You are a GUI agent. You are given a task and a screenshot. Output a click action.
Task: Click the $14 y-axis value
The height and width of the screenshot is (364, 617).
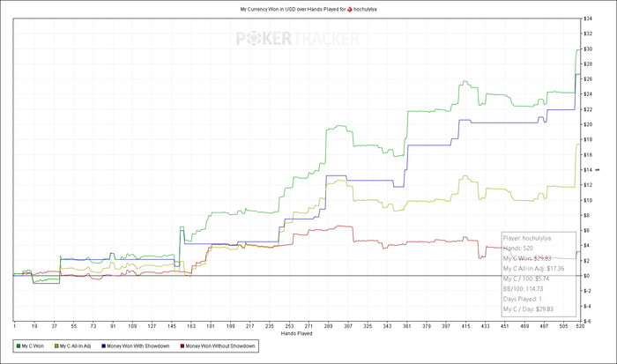click(x=588, y=170)
